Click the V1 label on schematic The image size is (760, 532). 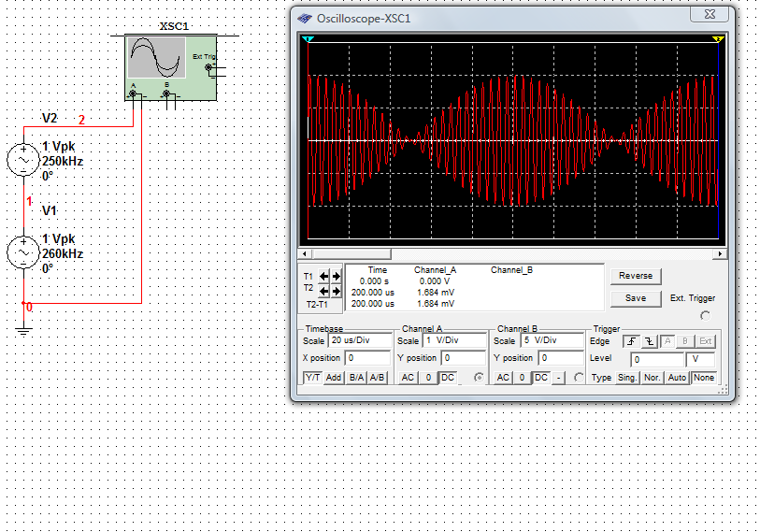50,210
